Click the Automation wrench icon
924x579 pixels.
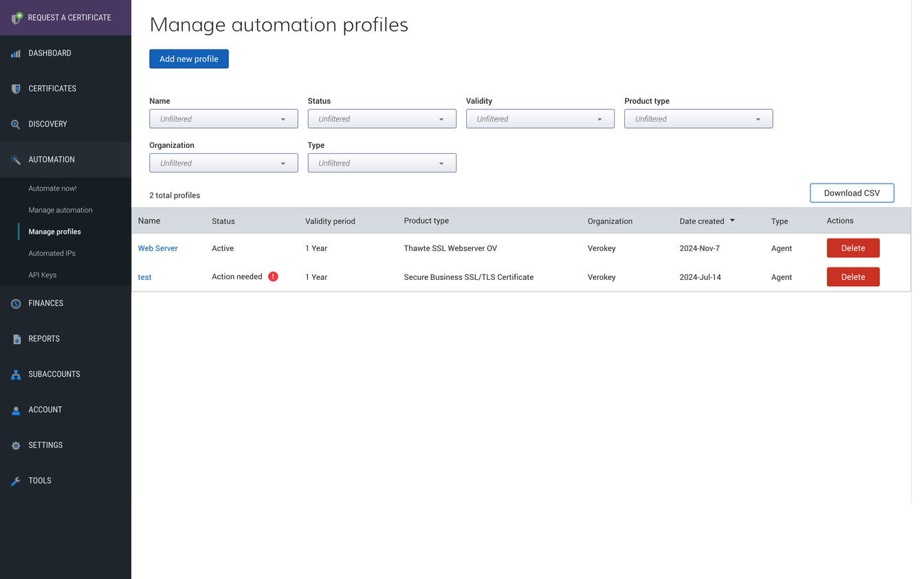point(15,159)
